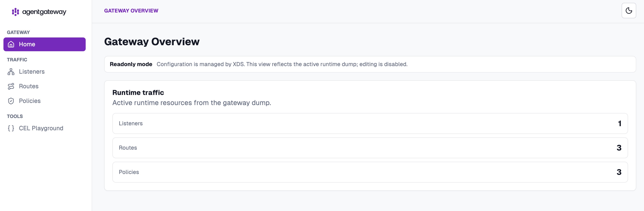Click the 'Readonly mode' label
The height and width of the screenshot is (211, 644).
[x=131, y=64]
